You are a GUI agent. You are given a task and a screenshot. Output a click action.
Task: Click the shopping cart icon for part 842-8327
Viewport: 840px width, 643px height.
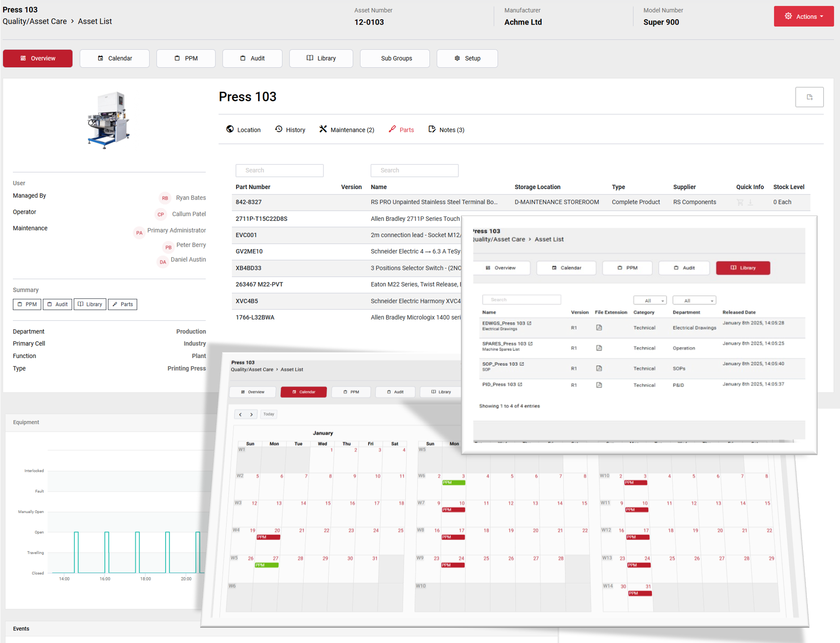[740, 203]
